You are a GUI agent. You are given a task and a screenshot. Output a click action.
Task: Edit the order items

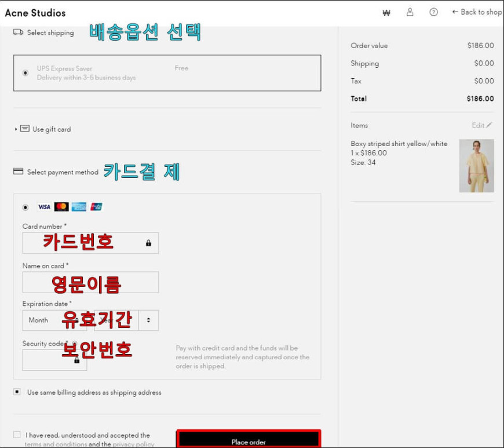(481, 125)
